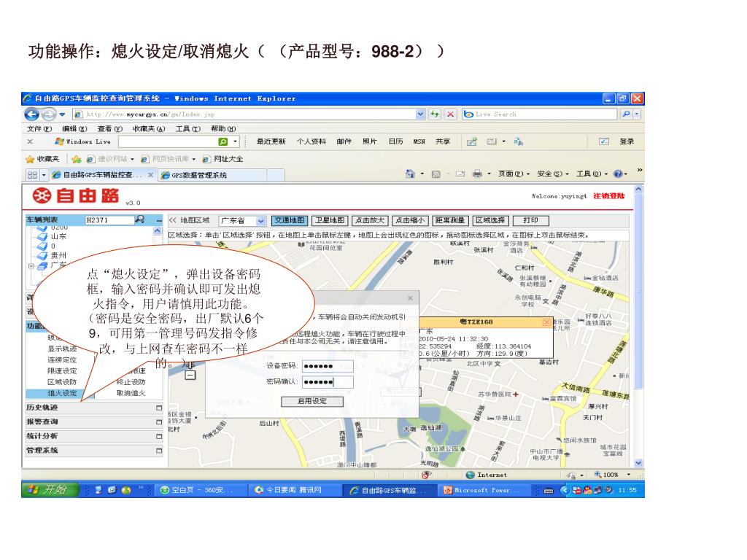This screenshot has width=747, height=560.
Task: Click the map zoom minus box
Action: (x=190, y=376)
